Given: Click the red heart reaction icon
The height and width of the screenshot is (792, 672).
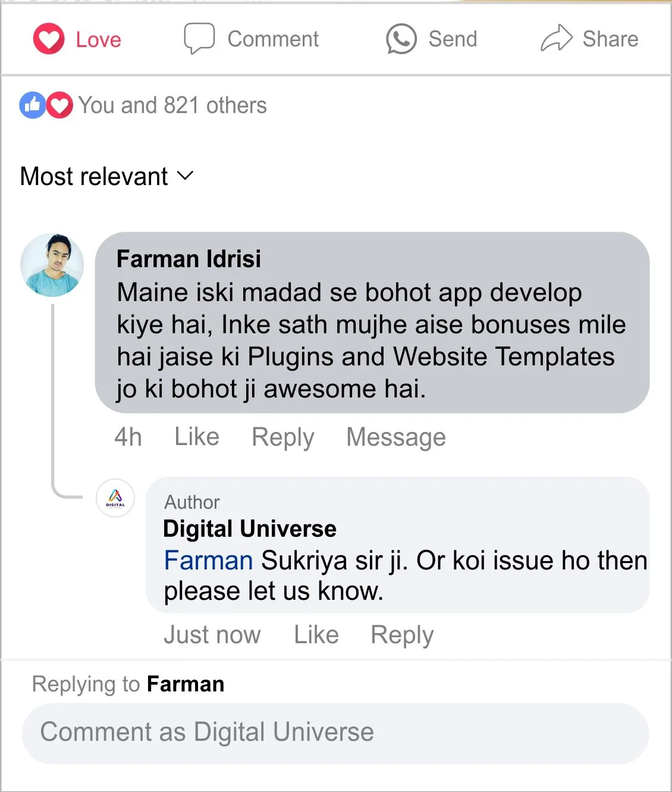Looking at the screenshot, I should pos(59,105).
